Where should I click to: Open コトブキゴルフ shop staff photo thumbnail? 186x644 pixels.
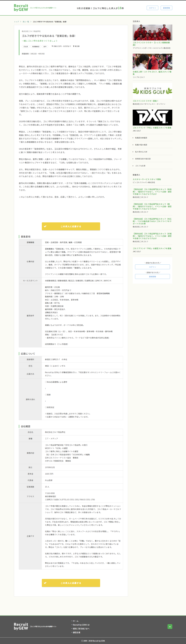pyautogui.click(x=152, y=61)
